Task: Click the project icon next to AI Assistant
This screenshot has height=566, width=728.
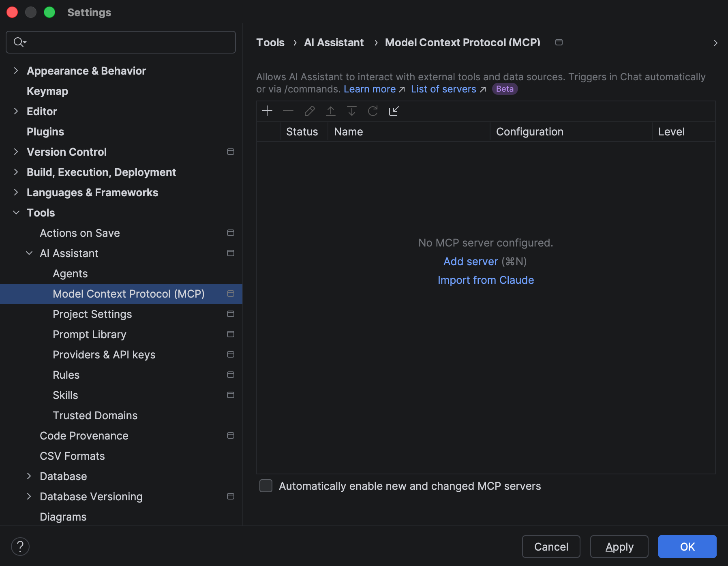Action: coord(231,253)
